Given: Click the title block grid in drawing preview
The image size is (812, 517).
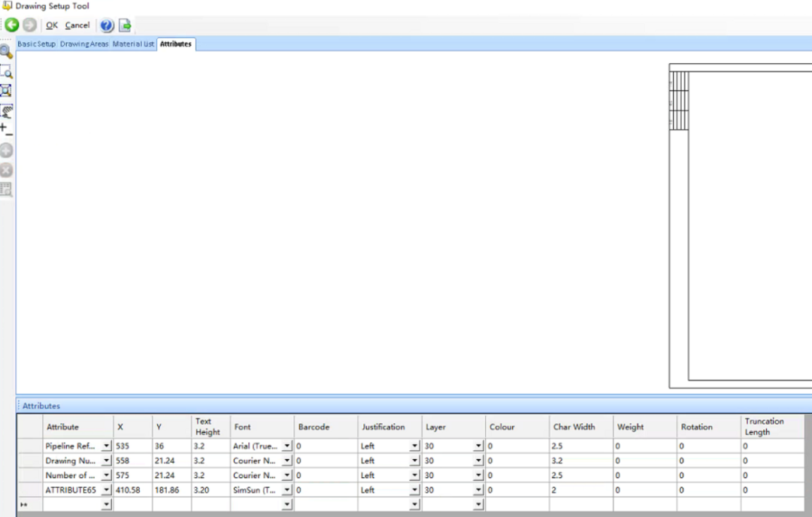Looking at the screenshot, I should (x=679, y=101).
